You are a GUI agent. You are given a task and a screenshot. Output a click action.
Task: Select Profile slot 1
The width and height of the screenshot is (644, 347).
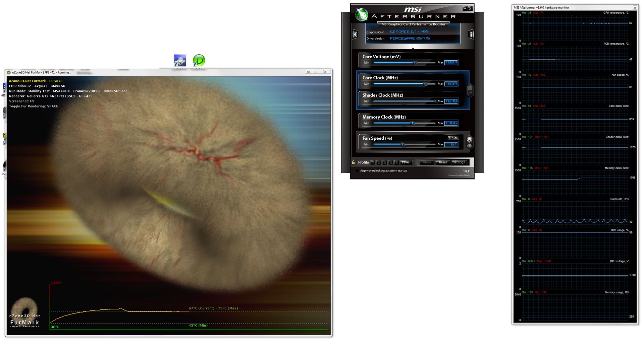point(373,163)
